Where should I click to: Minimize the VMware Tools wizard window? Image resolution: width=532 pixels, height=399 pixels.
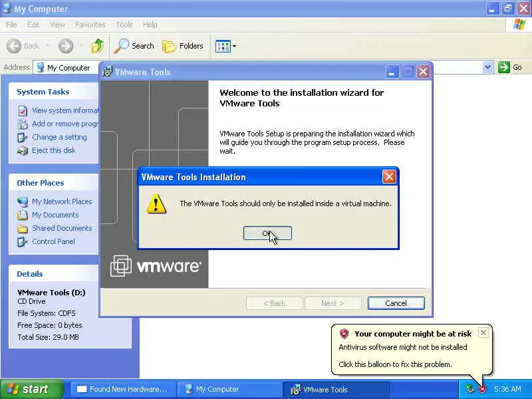[392, 72]
